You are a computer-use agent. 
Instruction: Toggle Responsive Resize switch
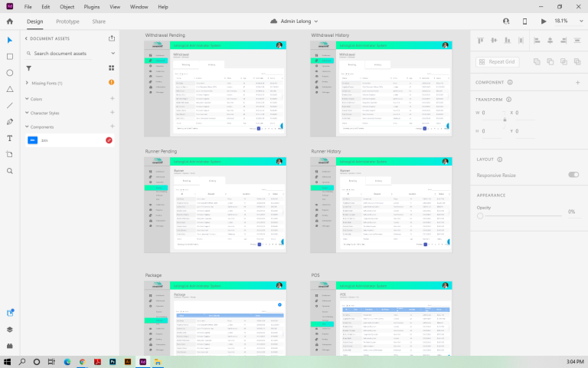(x=573, y=175)
